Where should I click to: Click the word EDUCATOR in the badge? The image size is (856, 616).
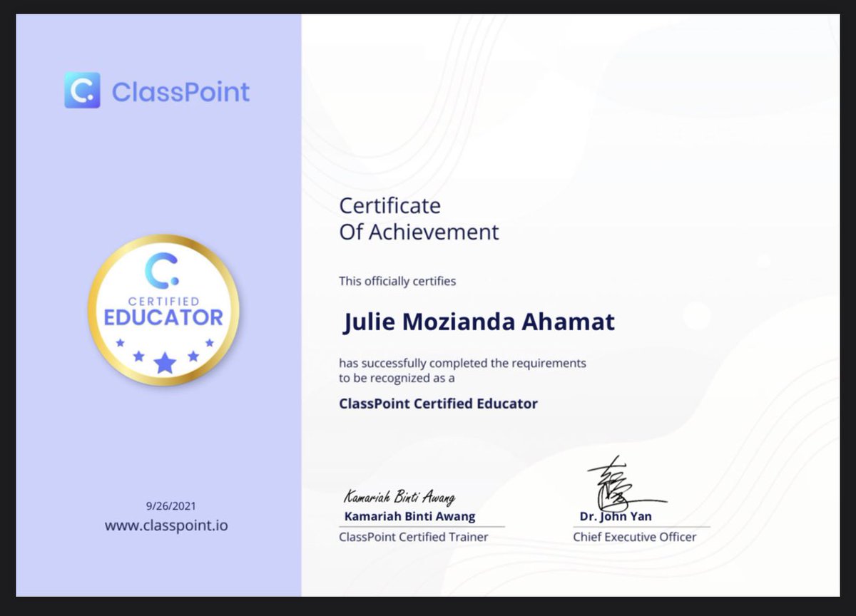point(163,317)
